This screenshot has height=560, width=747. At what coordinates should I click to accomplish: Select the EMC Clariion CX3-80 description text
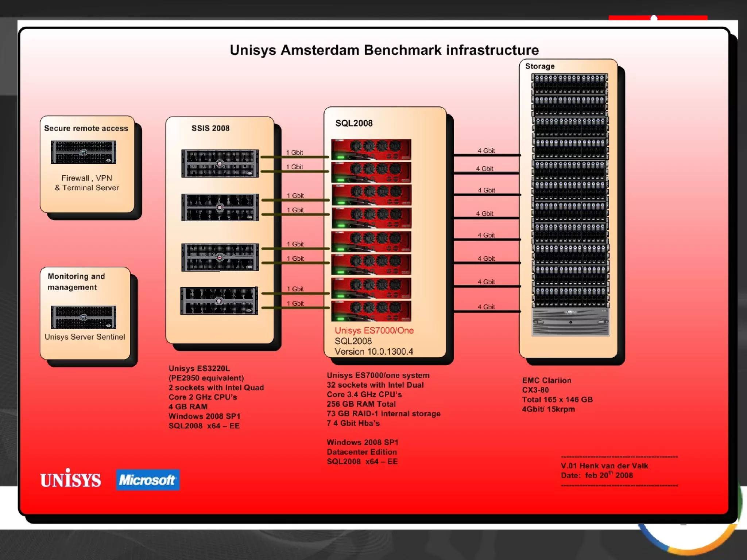coord(557,394)
